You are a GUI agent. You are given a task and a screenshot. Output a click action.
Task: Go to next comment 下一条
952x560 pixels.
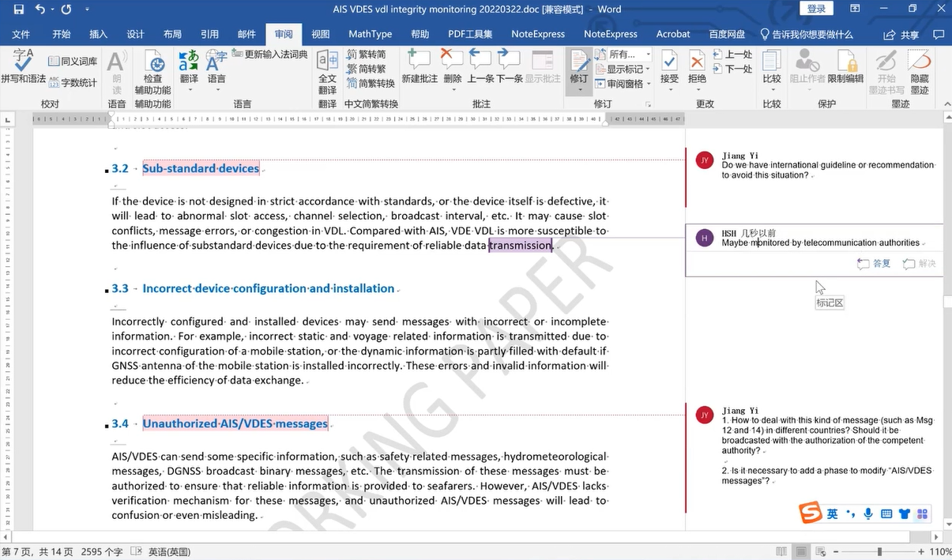(x=510, y=66)
